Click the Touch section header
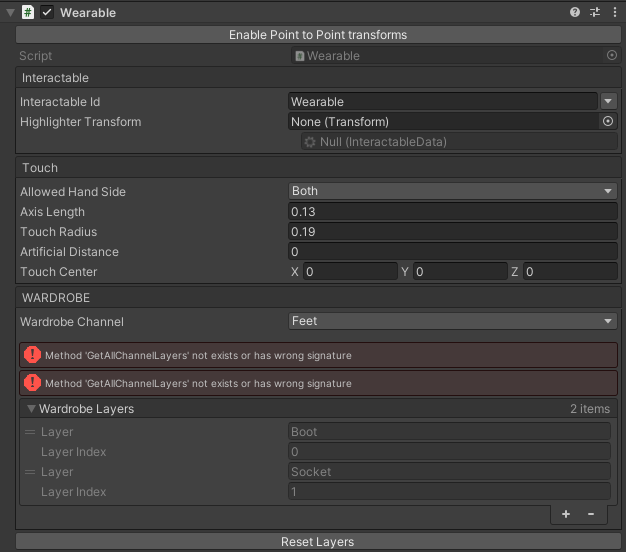Image resolution: width=626 pixels, height=552 pixels. coord(318,168)
